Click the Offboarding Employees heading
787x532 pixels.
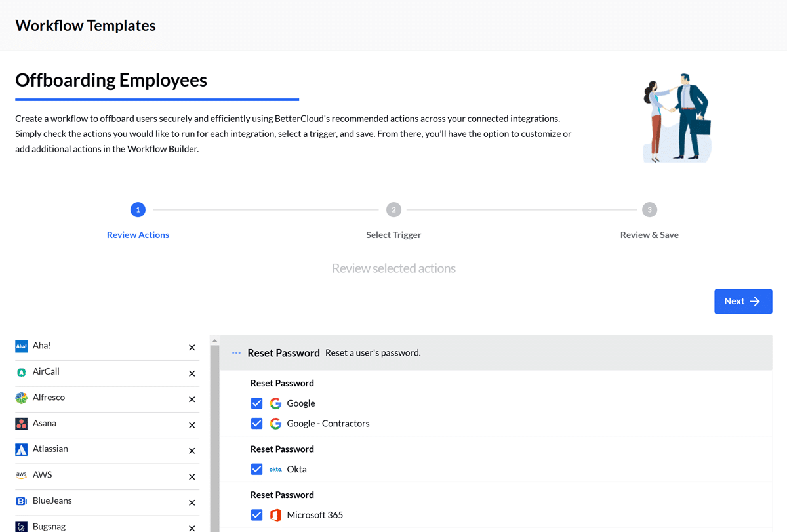(x=111, y=80)
